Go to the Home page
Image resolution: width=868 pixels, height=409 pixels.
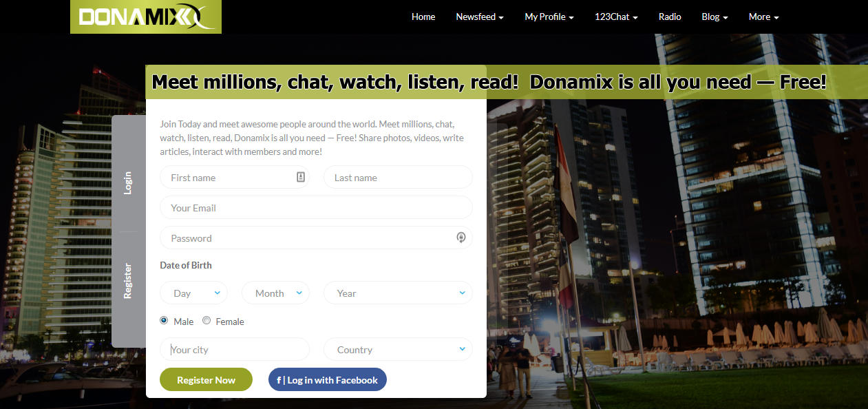click(423, 17)
